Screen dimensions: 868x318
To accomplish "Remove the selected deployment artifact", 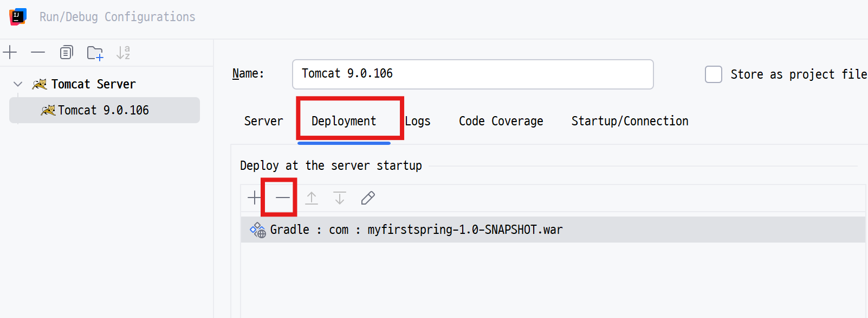I will [282, 198].
